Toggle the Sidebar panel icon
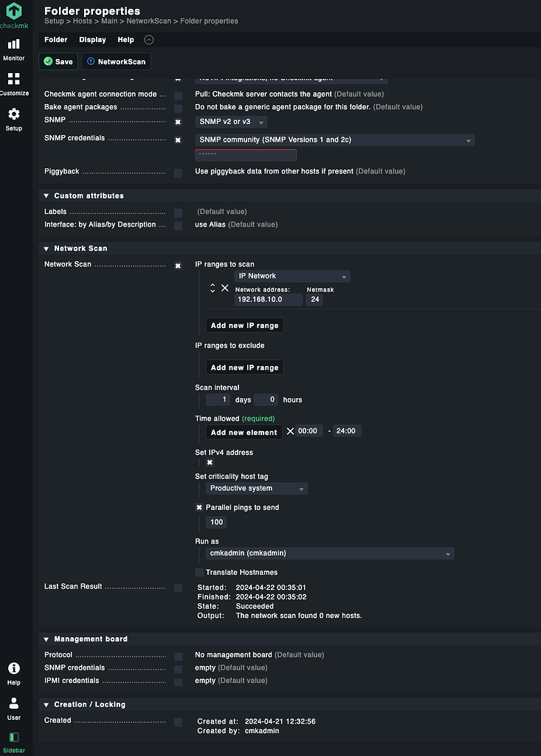The height and width of the screenshot is (756, 541). (13, 738)
